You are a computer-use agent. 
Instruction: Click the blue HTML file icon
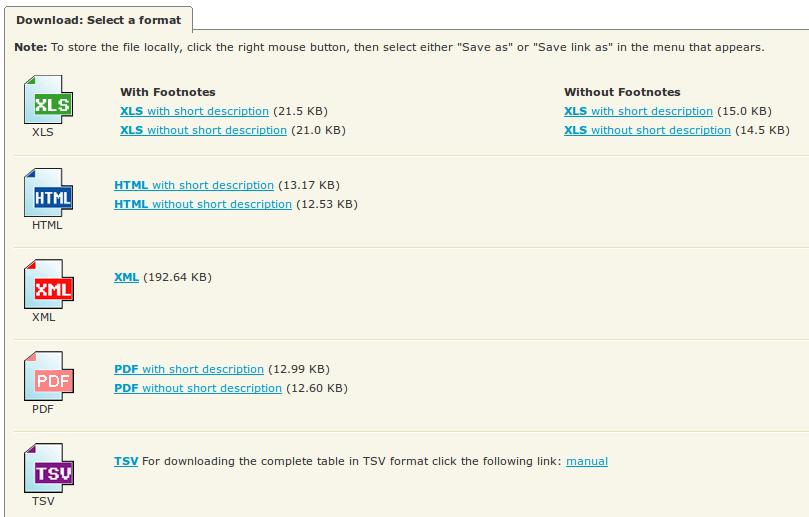click(48, 192)
